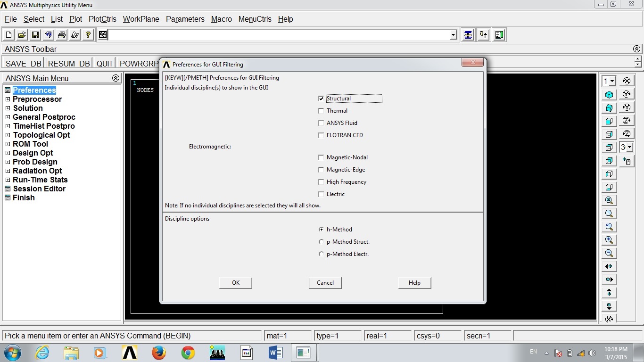Enable the Magnetic-Nodal checkbox
The width and height of the screenshot is (644, 362).
coord(321,157)
